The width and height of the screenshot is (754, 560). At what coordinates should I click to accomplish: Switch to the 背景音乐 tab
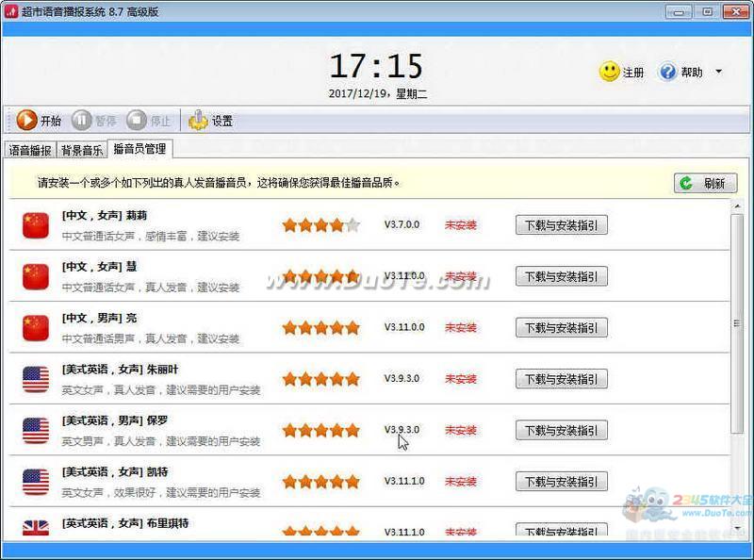click(82, 150)
